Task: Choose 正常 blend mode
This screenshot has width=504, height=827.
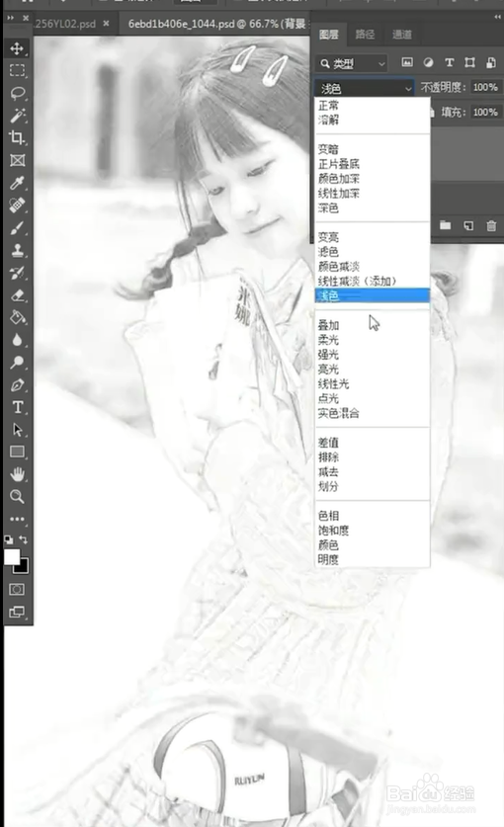Action: pyautogui.click(x=372, y=106)
